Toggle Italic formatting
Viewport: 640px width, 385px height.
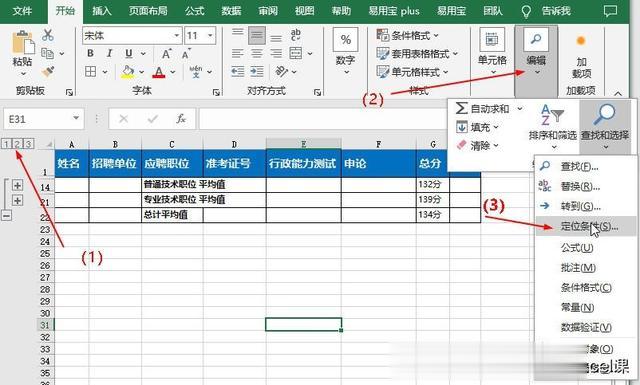(x=109, y=53)
